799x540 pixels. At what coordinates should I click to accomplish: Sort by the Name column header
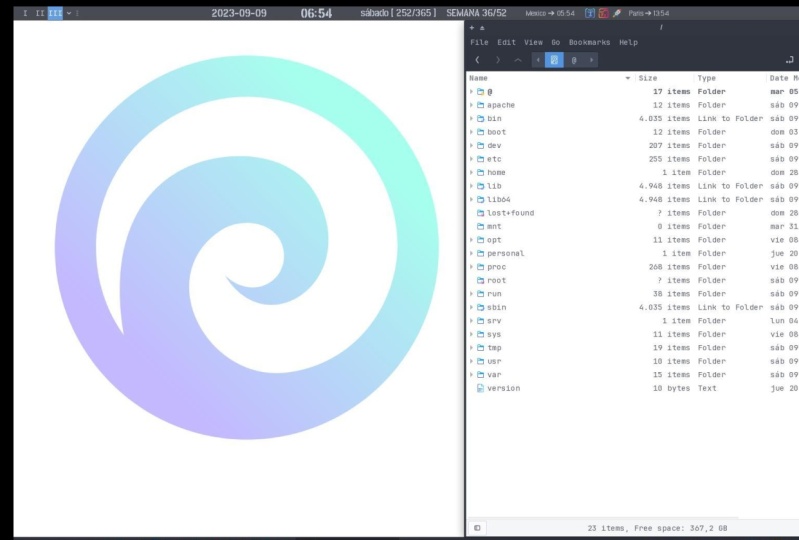click(x=550, y=78)
